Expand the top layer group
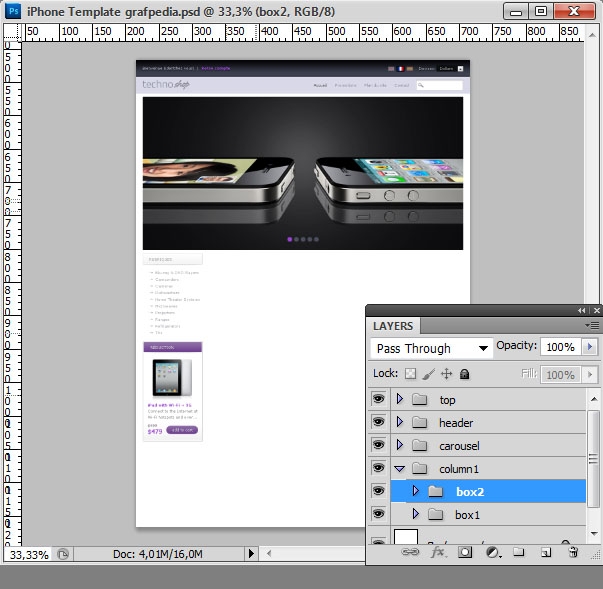This screenshot has width=603, height=589. [400, 399]
